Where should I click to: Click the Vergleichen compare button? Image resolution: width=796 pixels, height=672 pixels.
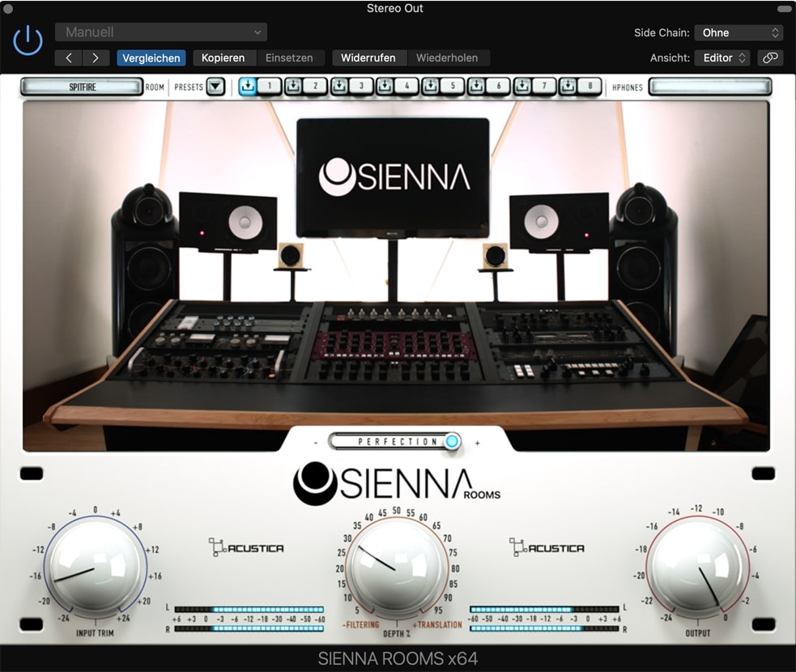point(151,57)
